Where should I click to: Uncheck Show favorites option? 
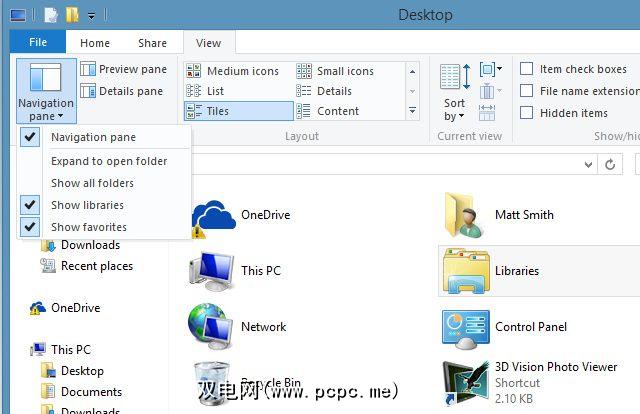coord(104,227)
